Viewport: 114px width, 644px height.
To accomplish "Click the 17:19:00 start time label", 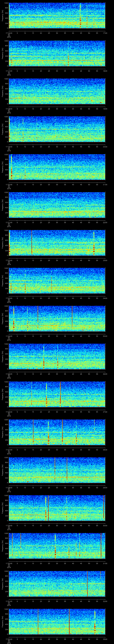I will pyautogui.click(x=9, y=147).
